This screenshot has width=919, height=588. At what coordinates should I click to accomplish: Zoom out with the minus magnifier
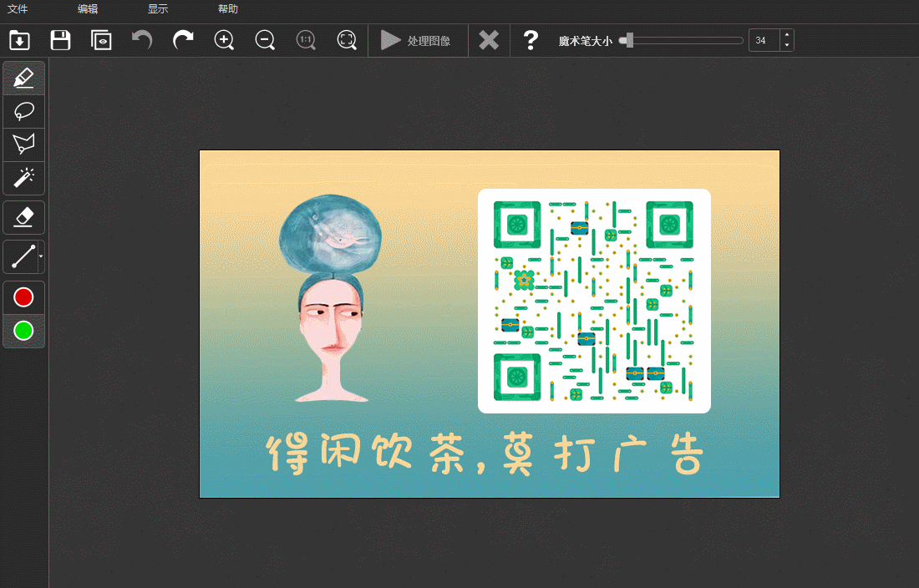coord(265,40)
